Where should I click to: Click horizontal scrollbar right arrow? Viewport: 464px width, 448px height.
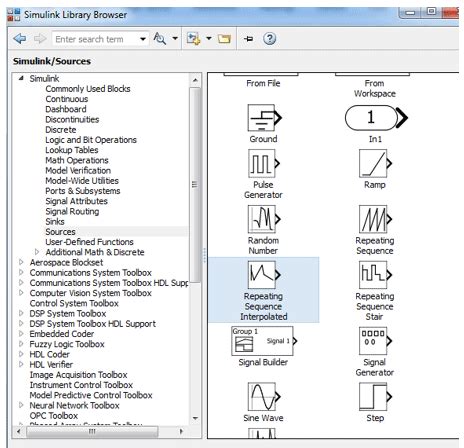coord(181,431)
